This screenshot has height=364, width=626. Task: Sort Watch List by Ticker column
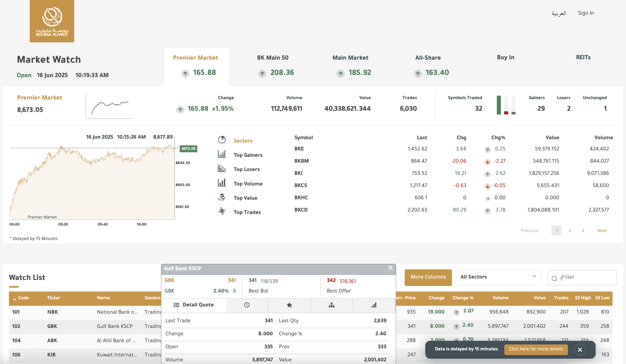coord(54,298)
